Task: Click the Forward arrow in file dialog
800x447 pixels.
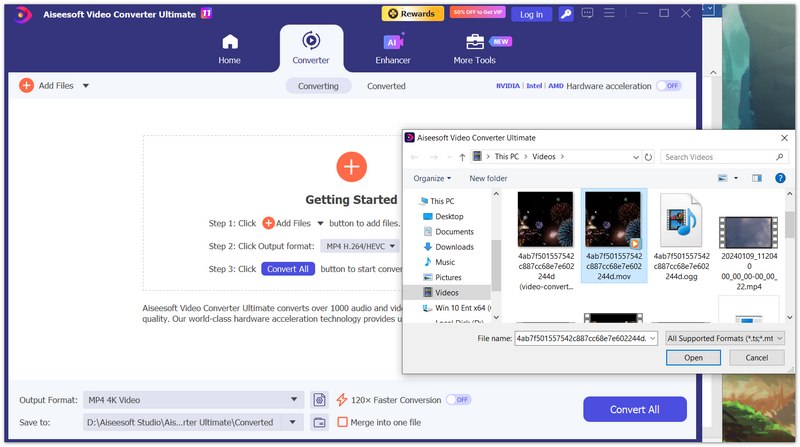Action: [x=434, y=157]
